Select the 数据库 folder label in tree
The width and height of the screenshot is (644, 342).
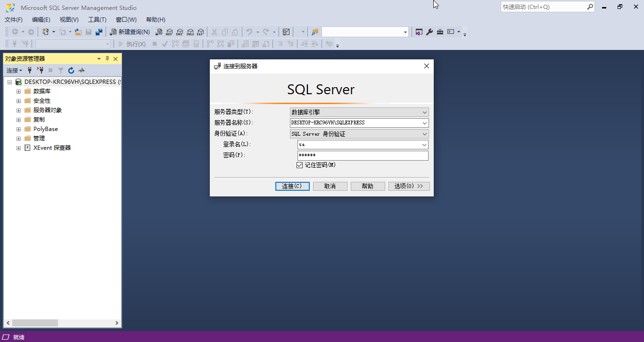click(42, 91)
